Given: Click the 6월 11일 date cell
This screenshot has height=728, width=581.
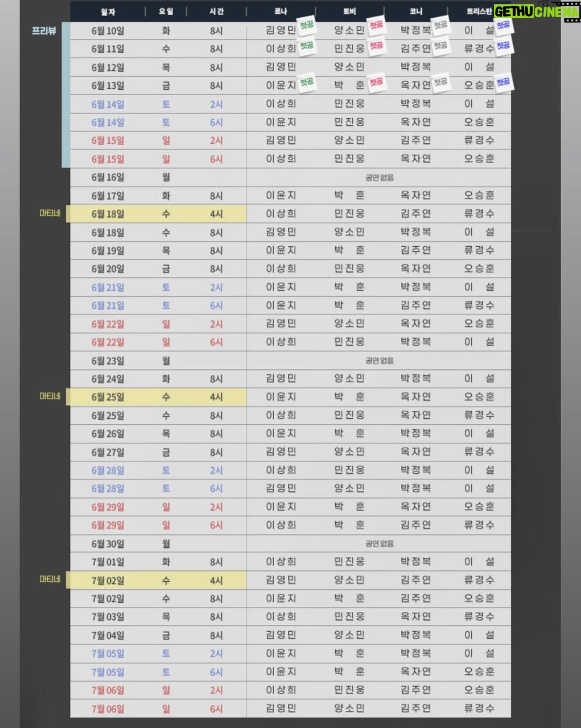Looking at the screenshot, I should tap(108, 49).
